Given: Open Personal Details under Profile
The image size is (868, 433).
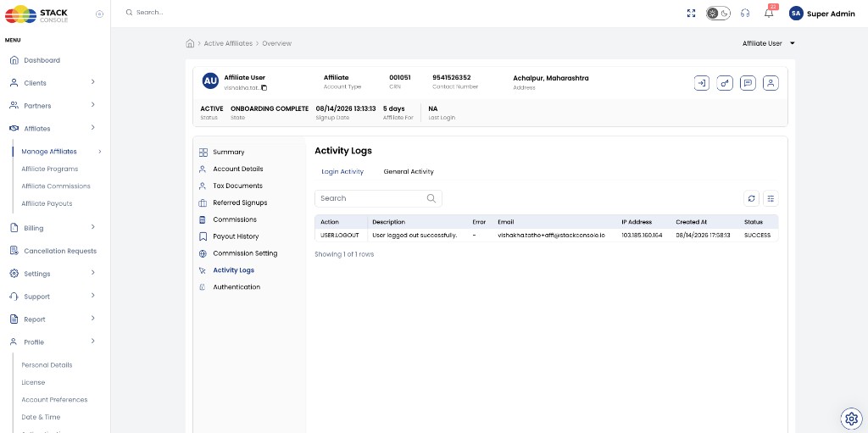Looking at the screenshot, I should click(x=47, y=365).
